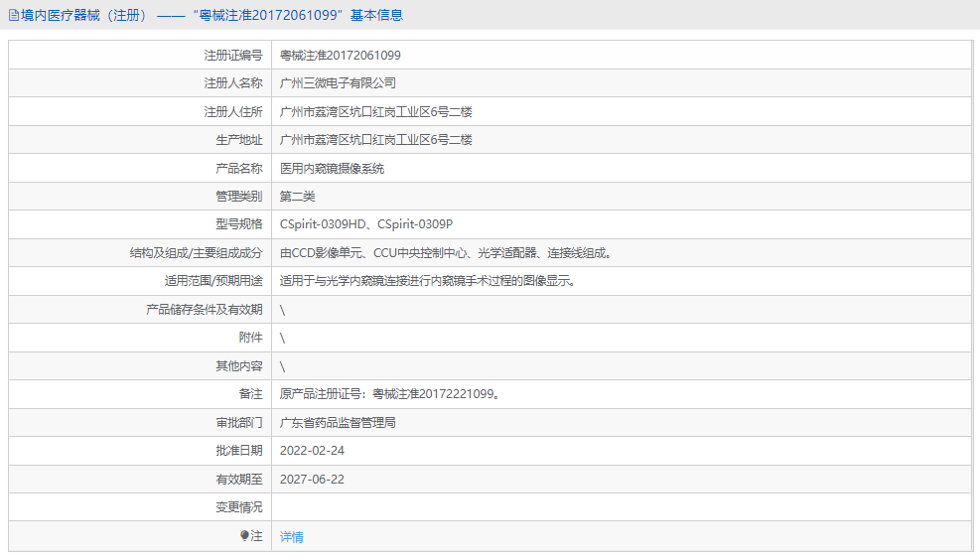The image size is (980, 560).
Task: Click the 型号规格 label
Action: coord(238,224)
